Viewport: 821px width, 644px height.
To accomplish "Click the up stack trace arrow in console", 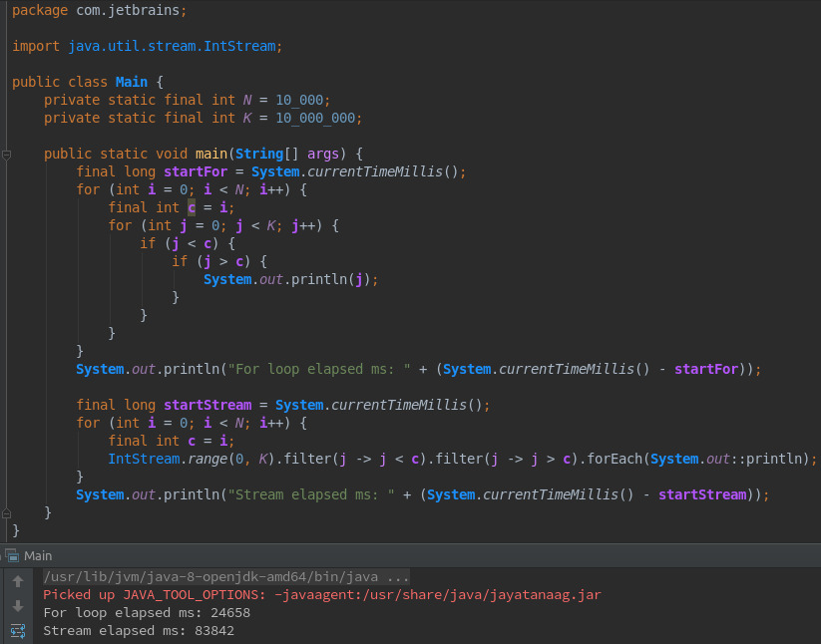I will (18, 581).
